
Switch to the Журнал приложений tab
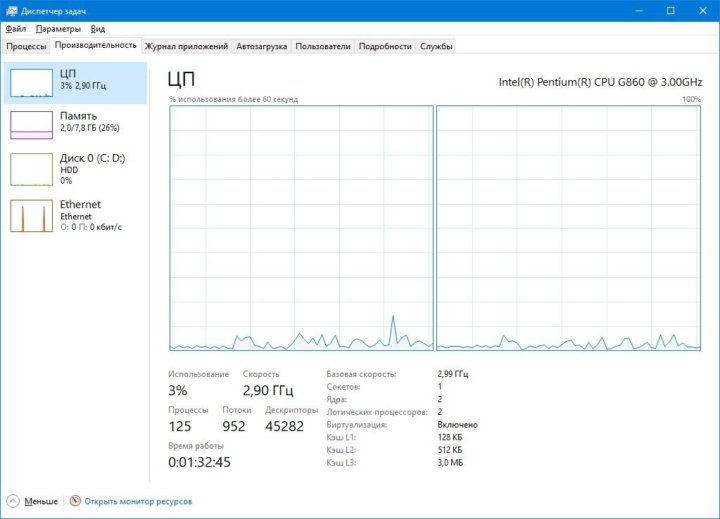[x=187, y=46]
